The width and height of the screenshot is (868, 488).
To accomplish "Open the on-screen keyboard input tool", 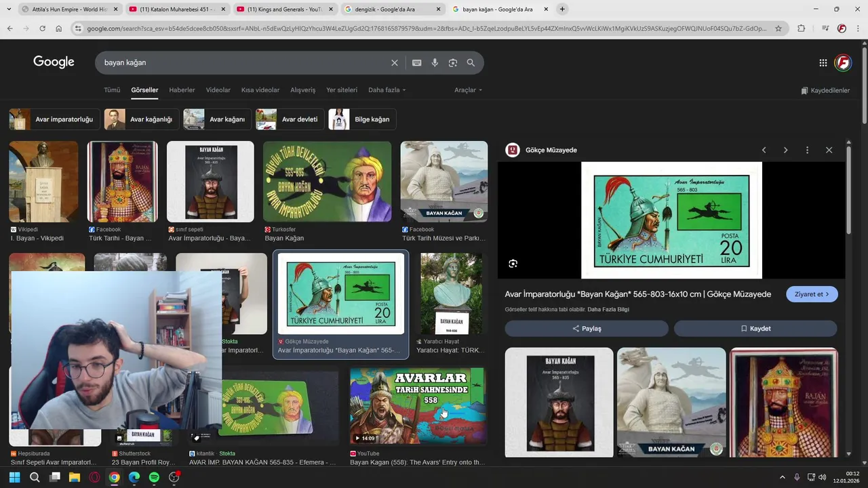I will pyautogui.click(x=416, y=62).
